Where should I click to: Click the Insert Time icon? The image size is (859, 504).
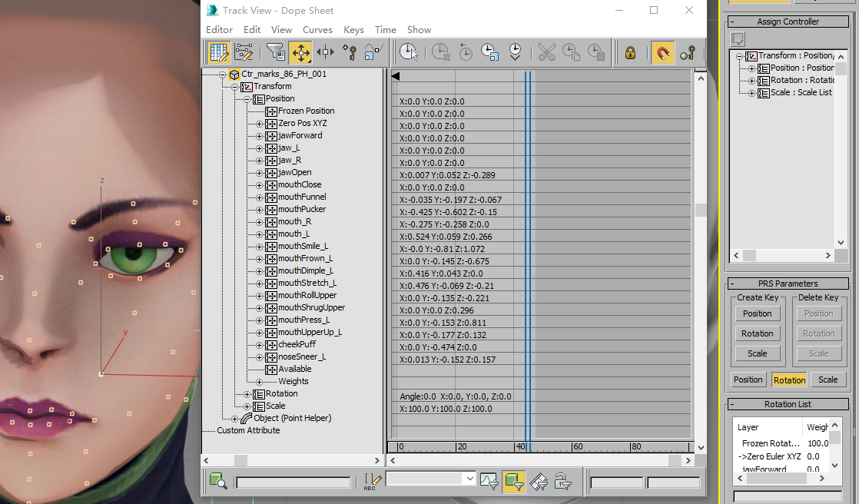click(x=515, y=52)
